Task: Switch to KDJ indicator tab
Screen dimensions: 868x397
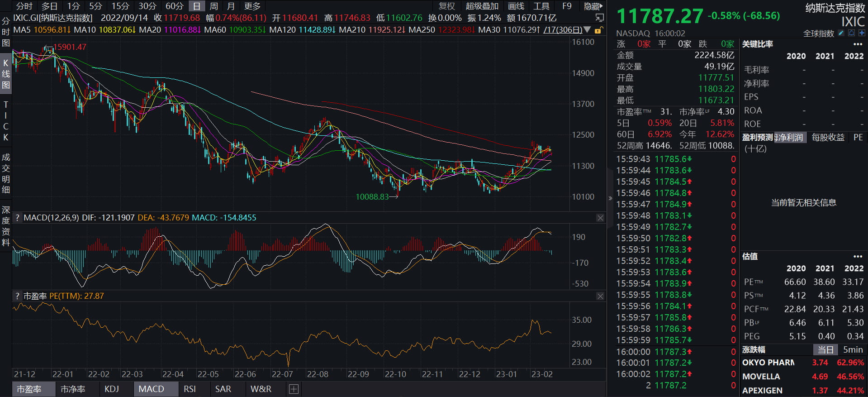Action: [x=112, y=389]
